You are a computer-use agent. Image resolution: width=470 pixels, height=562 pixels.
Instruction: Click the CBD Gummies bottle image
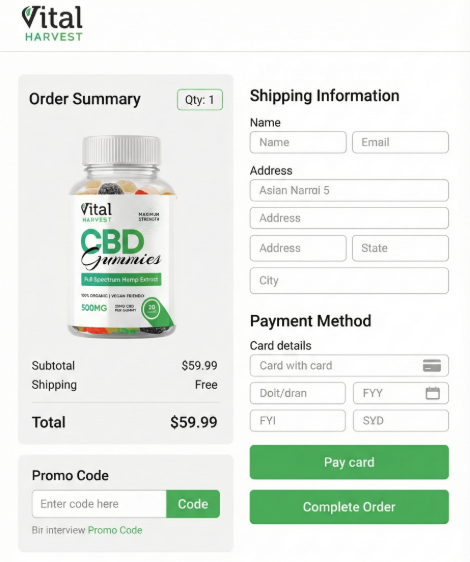point(122,237)
